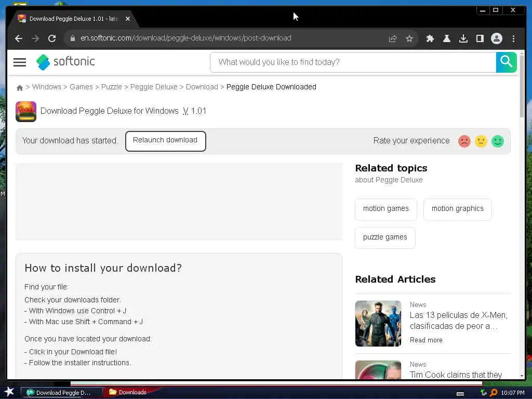This screenshot has height=399, width=532.
Task: Go back to the previous page
Action: (19, 38)
